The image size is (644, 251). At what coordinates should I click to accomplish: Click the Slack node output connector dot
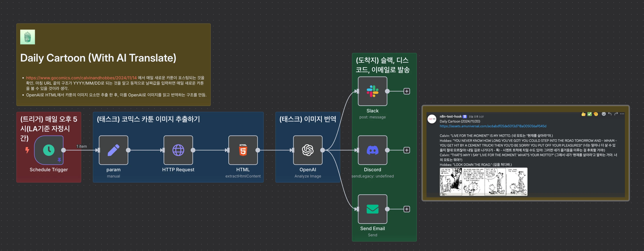(387, 91)
